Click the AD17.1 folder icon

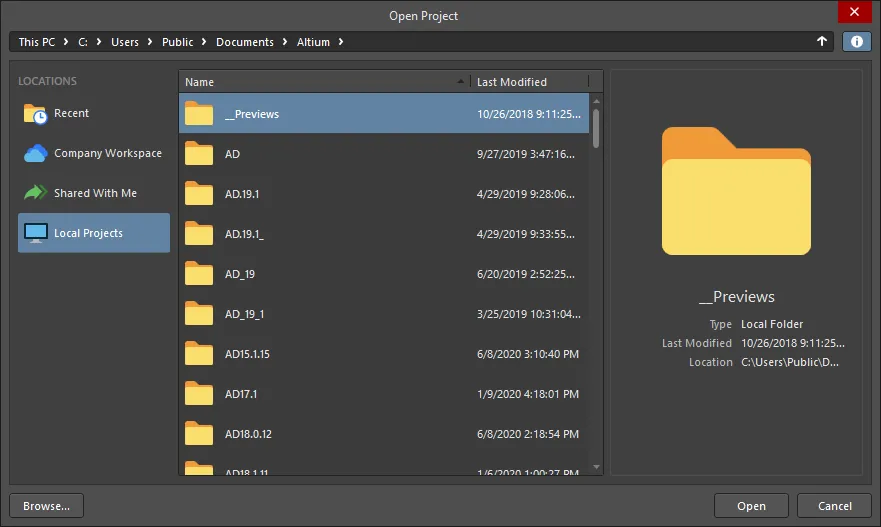click(199, 393)
